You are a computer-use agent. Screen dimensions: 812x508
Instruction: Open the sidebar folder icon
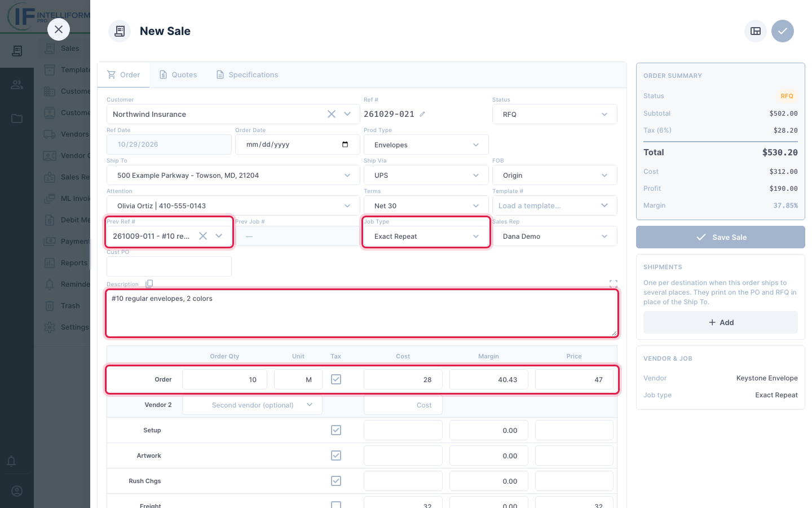pyautogui.click(x=17, y=119)
